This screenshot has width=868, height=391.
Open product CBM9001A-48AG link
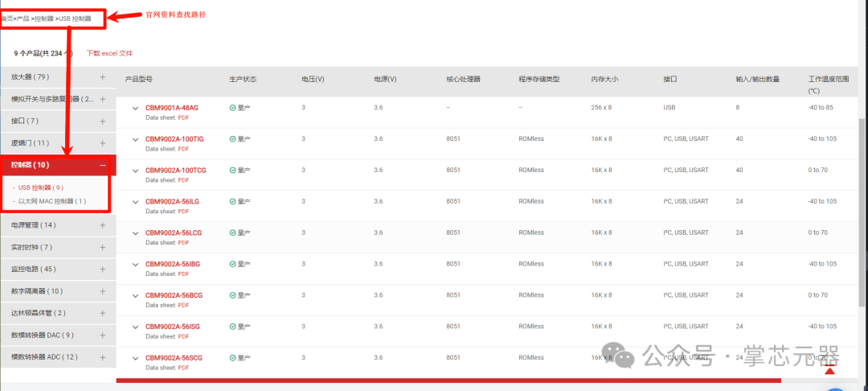click(x=172, y=108)
